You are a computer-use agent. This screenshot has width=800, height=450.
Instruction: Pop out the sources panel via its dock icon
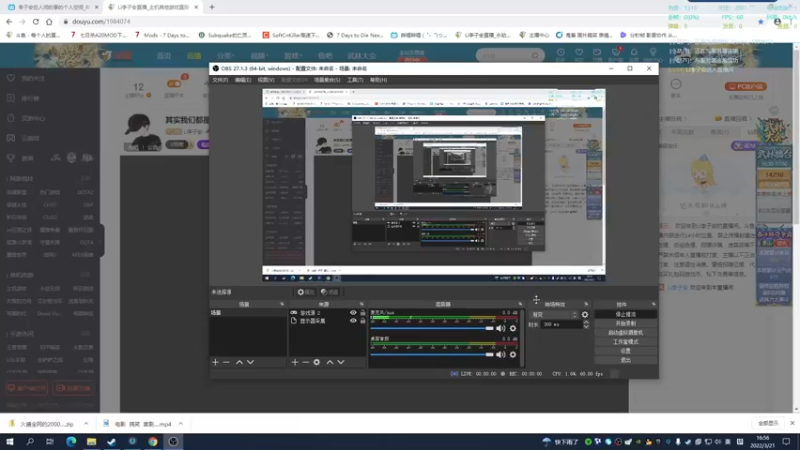click(x=362, y=305)
